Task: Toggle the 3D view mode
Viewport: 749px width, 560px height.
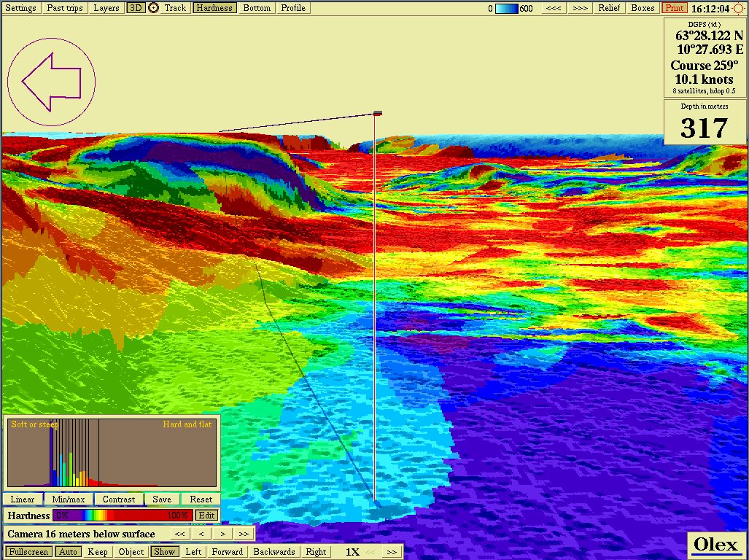Action: [135, 8]
